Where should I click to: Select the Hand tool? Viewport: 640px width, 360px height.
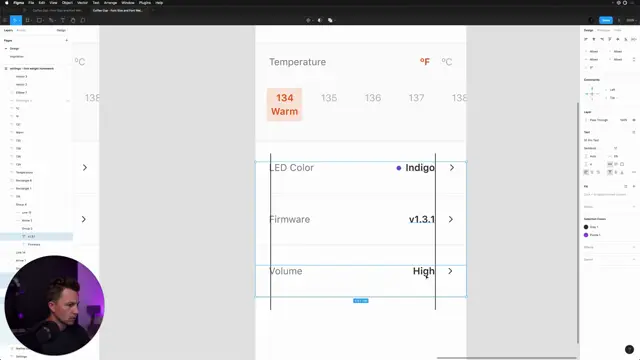tap(73, 20)
